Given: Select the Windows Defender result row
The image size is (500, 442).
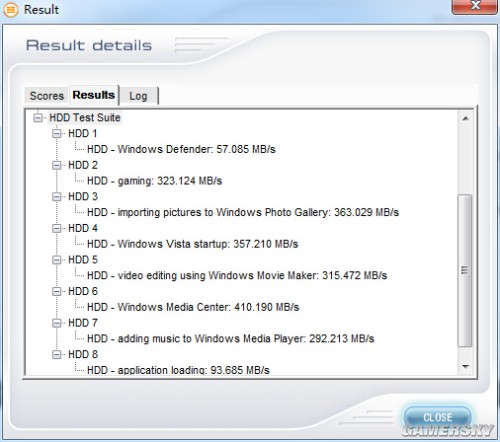Looking at the screenshot, I should click(181, 149).
